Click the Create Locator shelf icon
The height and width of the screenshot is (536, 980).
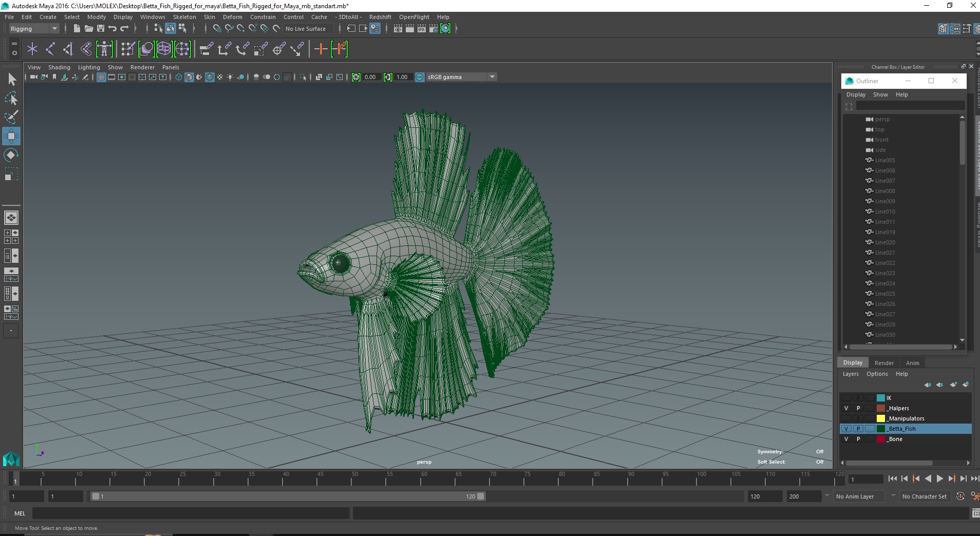click(x=32, y=49)
